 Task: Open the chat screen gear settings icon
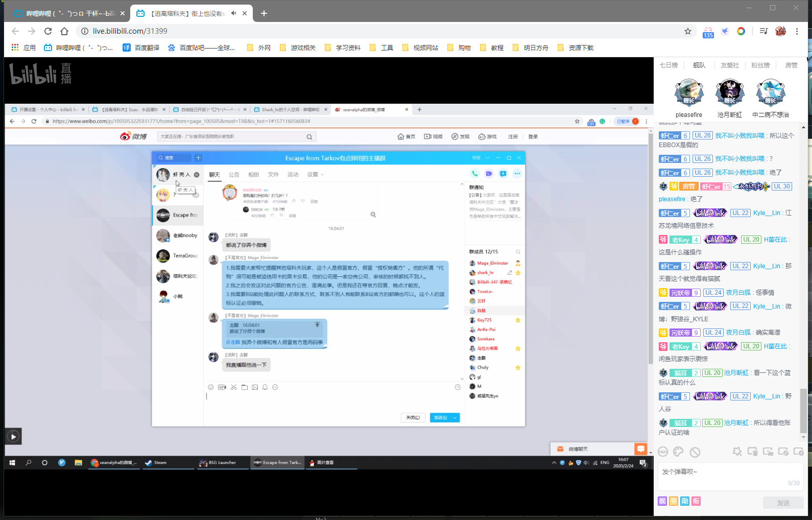coord(799,452)
